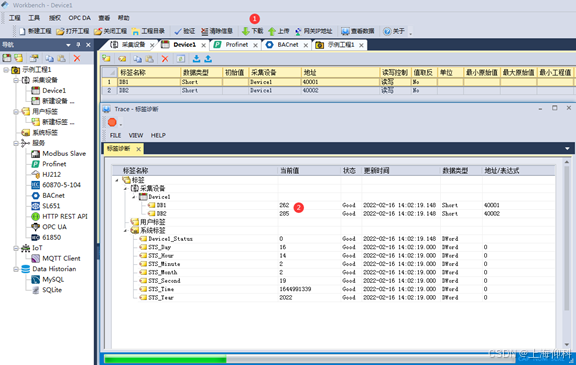Select SL651 in the navigation tree
This screenshot has height=365, width=576.
[x=46, y=206]
